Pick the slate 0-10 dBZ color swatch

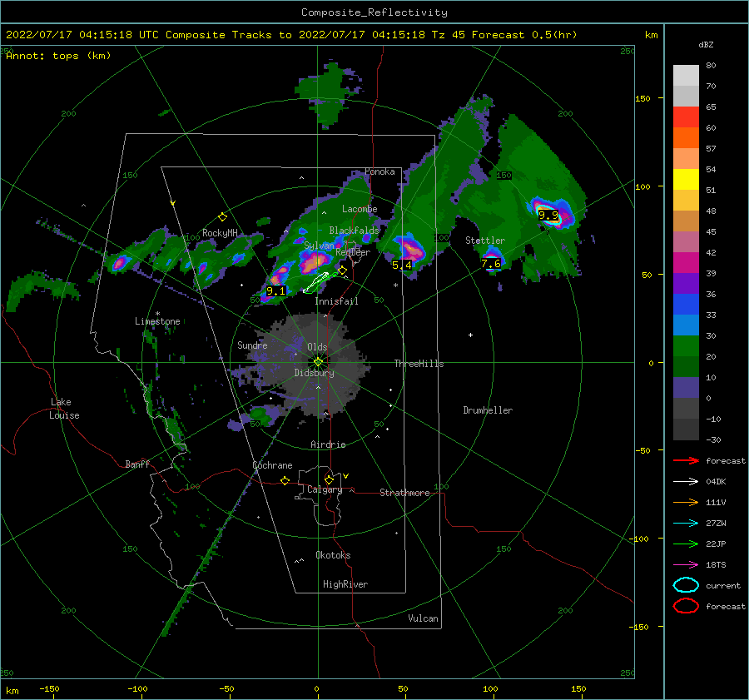(x=686, y=388)
